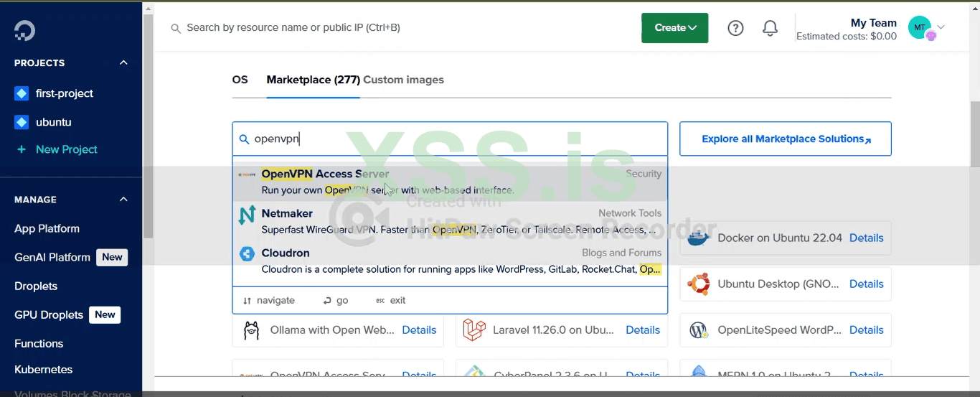
Task: Click the Ollama llama icon
Action: [251, 330]
